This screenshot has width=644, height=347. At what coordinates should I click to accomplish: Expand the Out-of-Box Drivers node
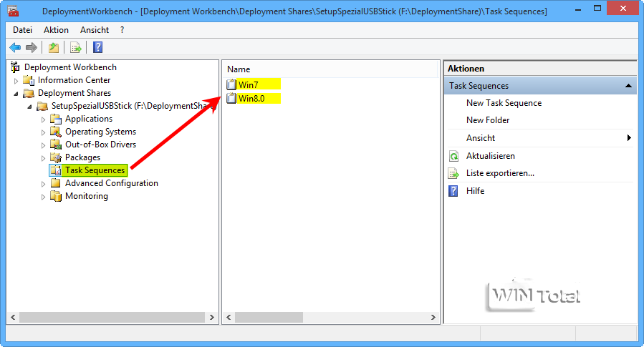click(x=43, y=145)
